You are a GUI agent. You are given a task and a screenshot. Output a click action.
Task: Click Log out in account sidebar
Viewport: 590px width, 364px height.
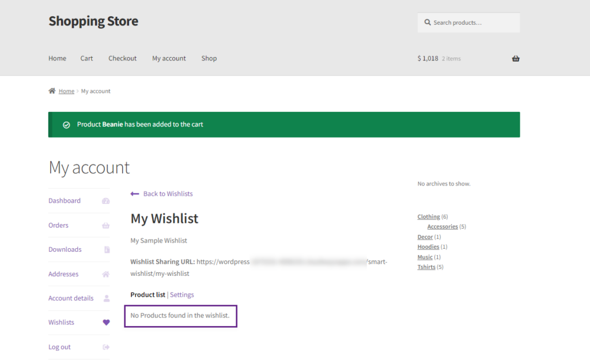pos(59,347)
